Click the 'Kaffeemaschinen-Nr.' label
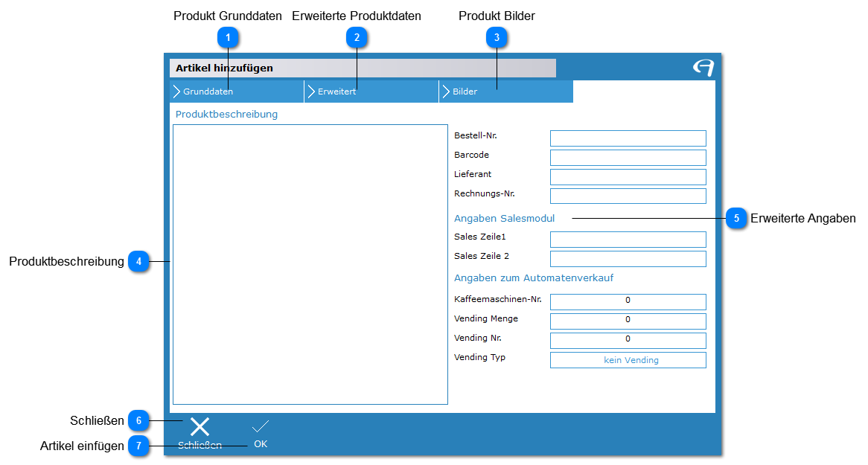The height and width of the screenshot is (465, 868). tap(498, 300)
